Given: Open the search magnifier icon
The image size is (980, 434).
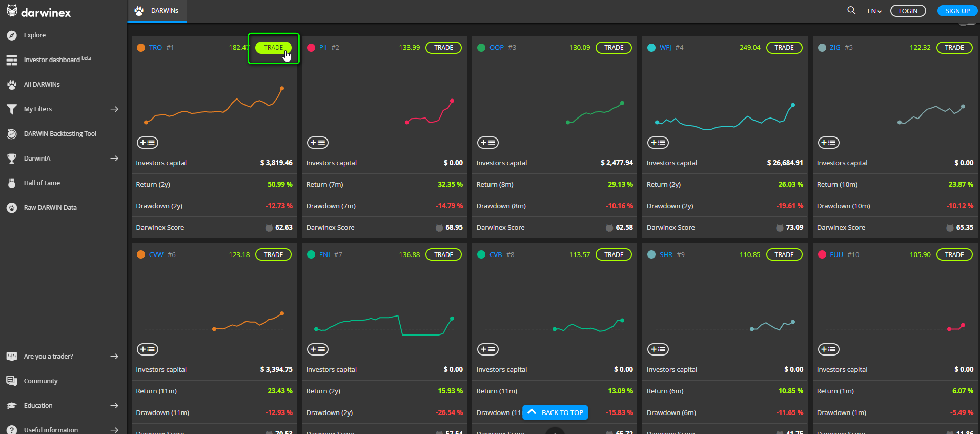Looking at the screenshot, I should tap(851, 10).
